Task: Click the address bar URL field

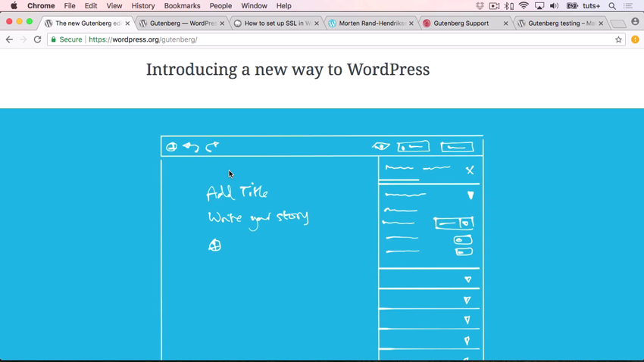Action: click(336, 39)
